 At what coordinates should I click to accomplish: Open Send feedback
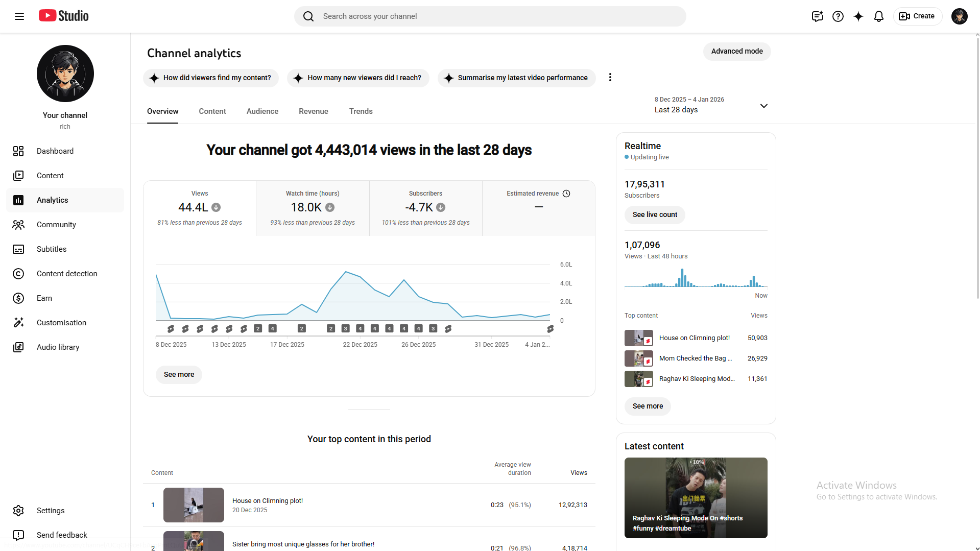tap(62, 535)
